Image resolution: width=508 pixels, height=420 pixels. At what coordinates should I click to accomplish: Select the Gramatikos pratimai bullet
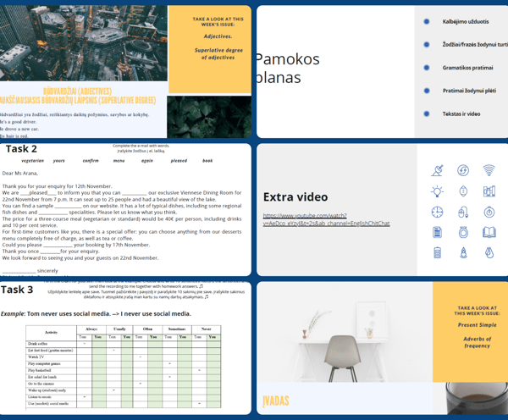point(467,68)
